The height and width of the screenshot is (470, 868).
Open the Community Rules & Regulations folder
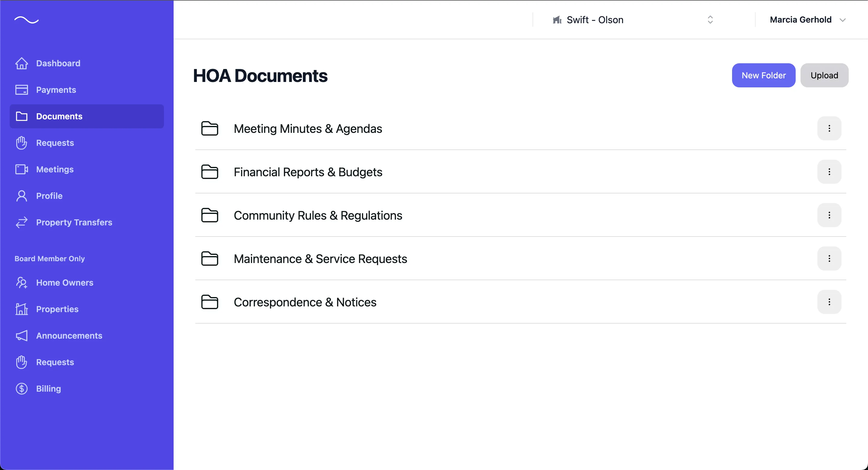pyautogui.click(x=318, y=215)
